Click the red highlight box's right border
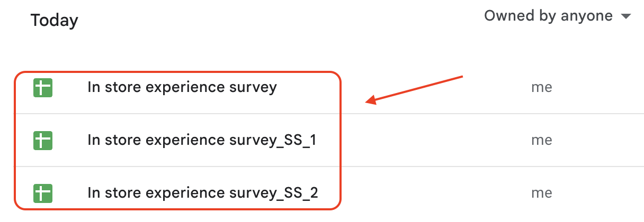644x222 pixels. point(341,141)
